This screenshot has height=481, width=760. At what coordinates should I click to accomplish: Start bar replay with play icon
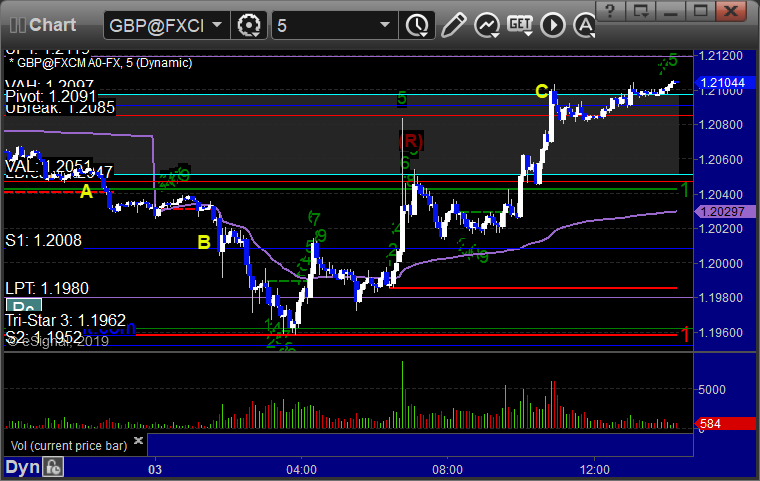coord(553,25)
